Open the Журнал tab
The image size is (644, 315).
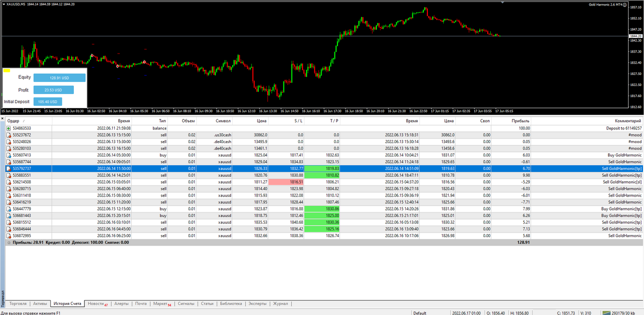pyautogui.click(x=281, y=303)
